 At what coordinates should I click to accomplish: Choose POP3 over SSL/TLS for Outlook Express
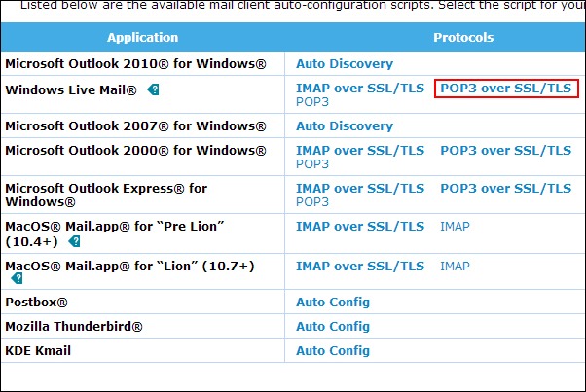click(x=505, y=188)
